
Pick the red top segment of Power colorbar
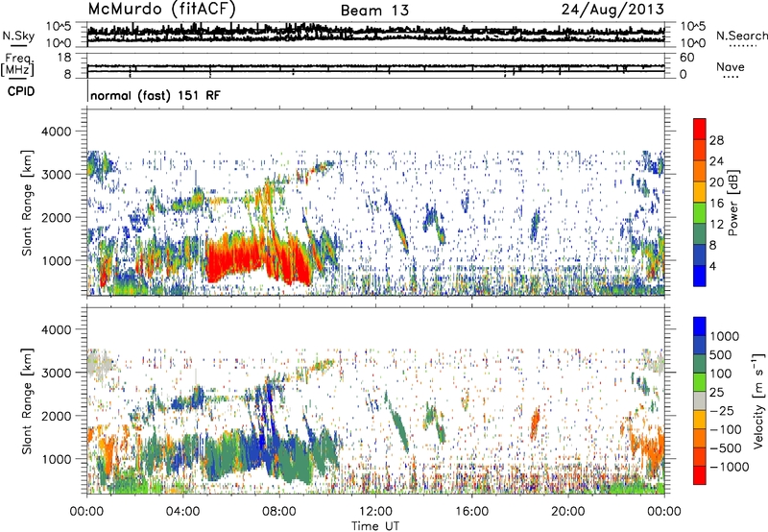coord(700,129)
